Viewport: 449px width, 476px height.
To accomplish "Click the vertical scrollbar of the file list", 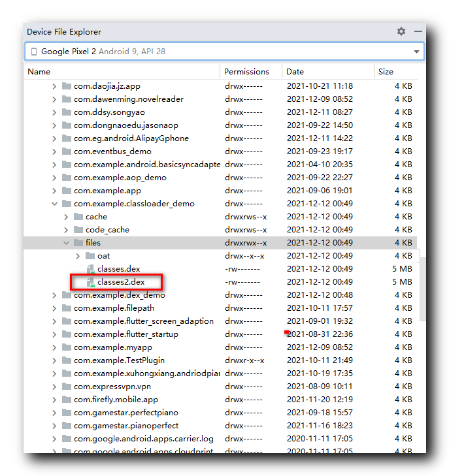I will click(x=422, y=289).
